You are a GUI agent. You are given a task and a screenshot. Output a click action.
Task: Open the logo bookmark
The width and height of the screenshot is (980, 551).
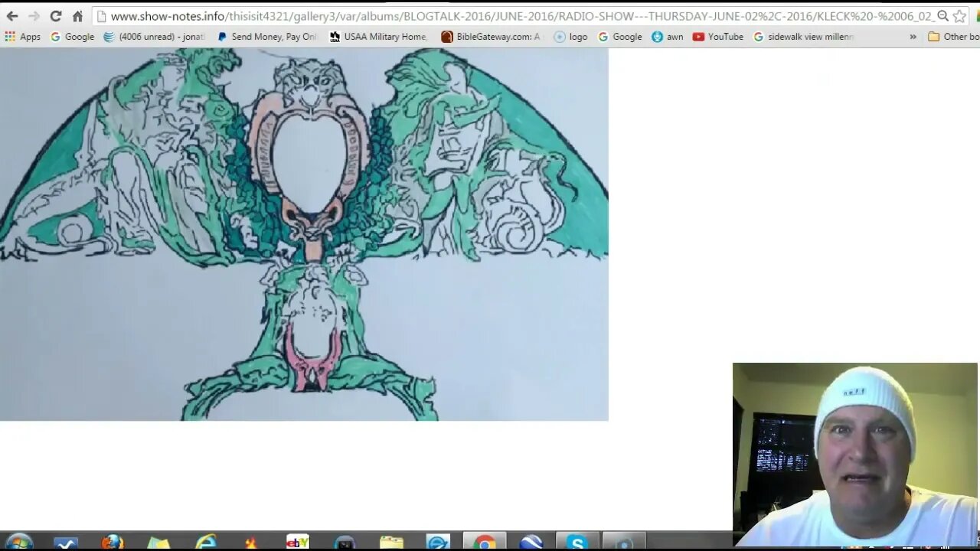pyautogui.click(x=570, y=37)
